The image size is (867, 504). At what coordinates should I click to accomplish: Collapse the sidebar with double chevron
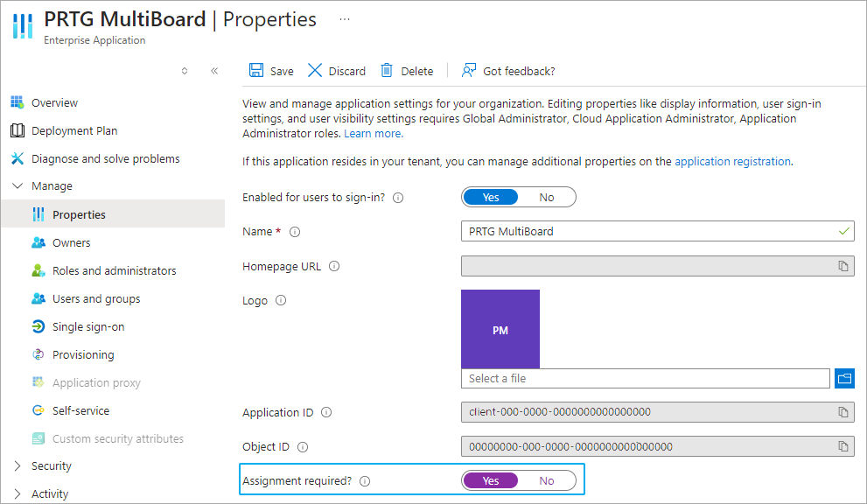coord(214,71)
